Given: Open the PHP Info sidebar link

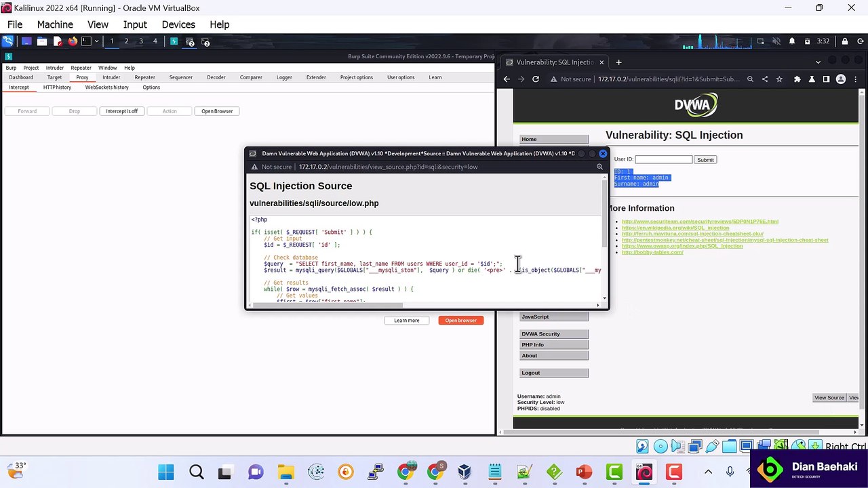Looking at the screenshot, I should click(554, 344).
